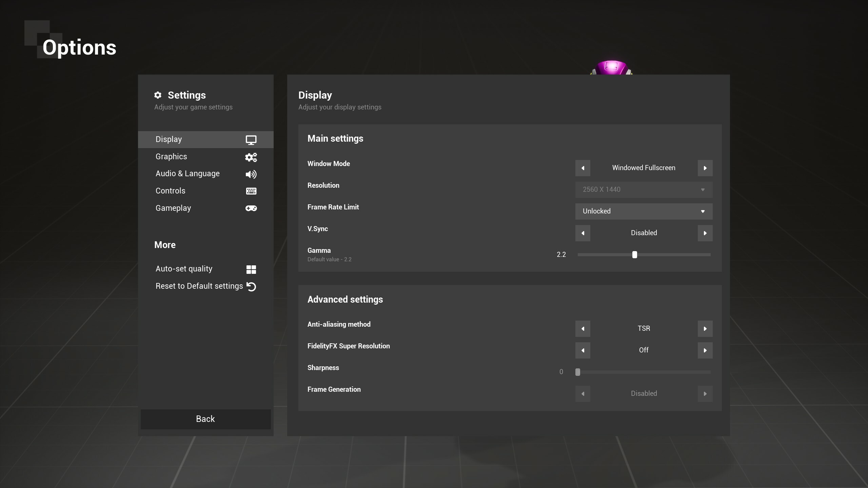Switch to the Graphics tab
Viewport: 868px width, 488px height.
click(205, 157)
